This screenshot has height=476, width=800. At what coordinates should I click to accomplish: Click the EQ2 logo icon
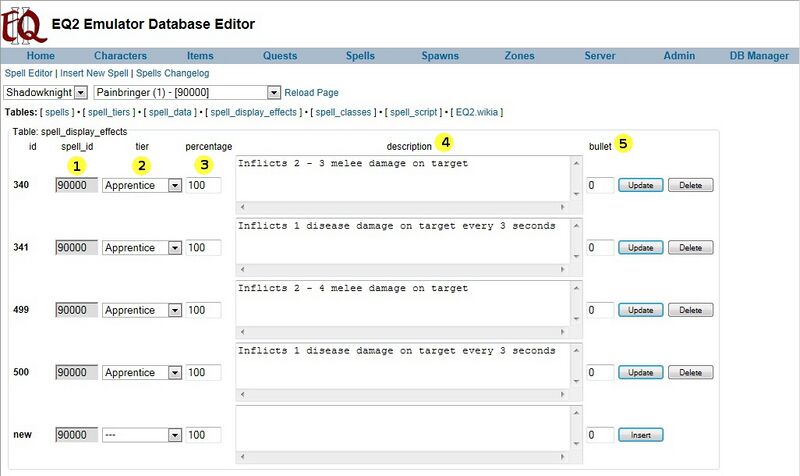pyautogui.click(x=24, y=24)
